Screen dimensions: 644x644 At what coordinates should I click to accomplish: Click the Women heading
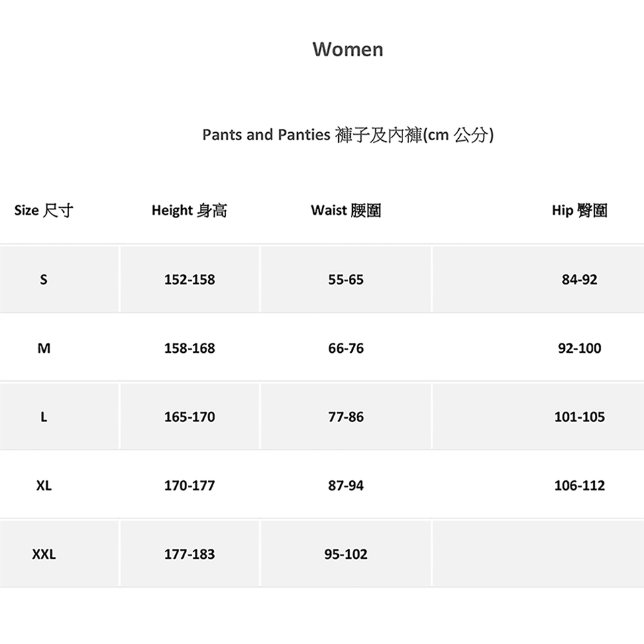click(347, 50)
